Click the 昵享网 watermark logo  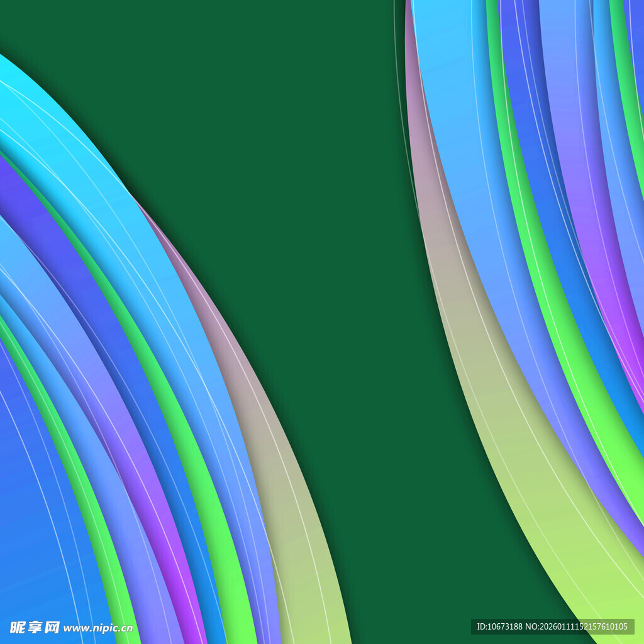point(35,627)
